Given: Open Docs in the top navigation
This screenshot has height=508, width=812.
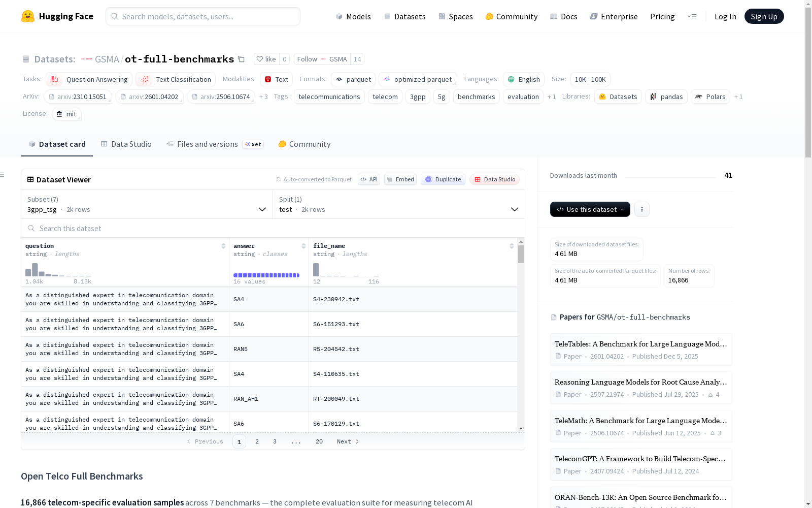Looking at the screenshot, I should point(564,16).
